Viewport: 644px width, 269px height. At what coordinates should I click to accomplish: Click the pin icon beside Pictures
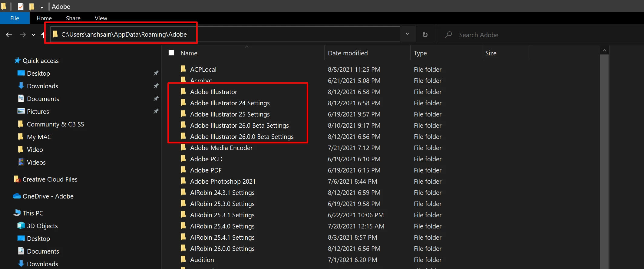point(156,111)
